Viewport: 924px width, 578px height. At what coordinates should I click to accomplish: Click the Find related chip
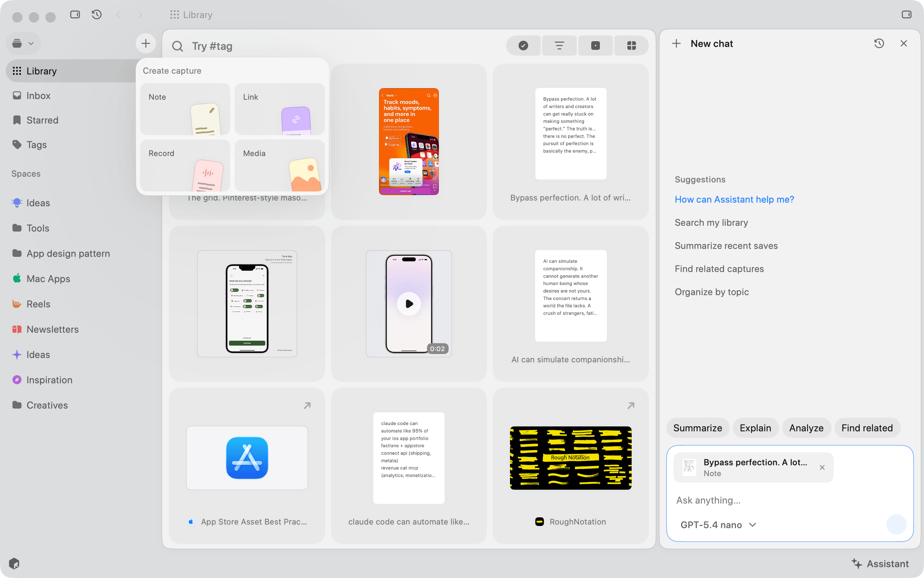click(x=867, y=428)
